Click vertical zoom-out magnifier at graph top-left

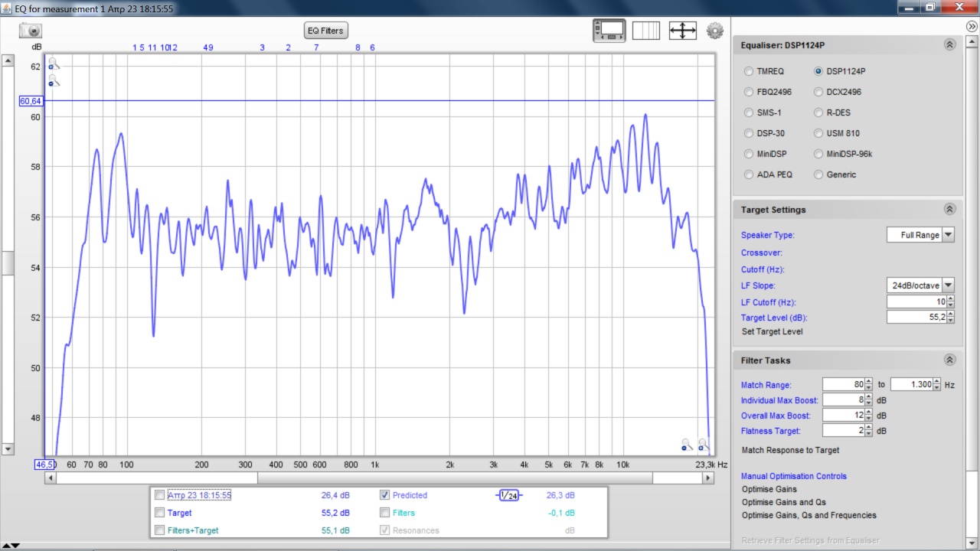[x=54, y=80]
